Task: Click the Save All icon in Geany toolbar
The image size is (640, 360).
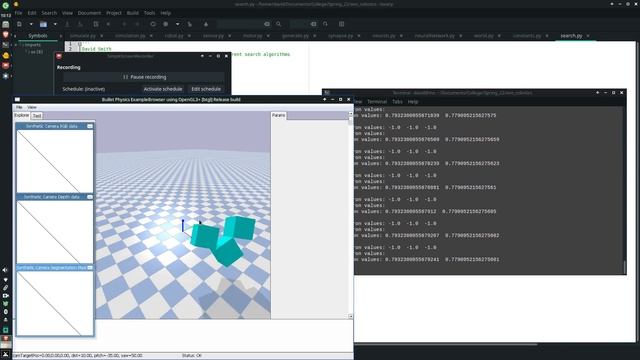Action: point(80,24)
